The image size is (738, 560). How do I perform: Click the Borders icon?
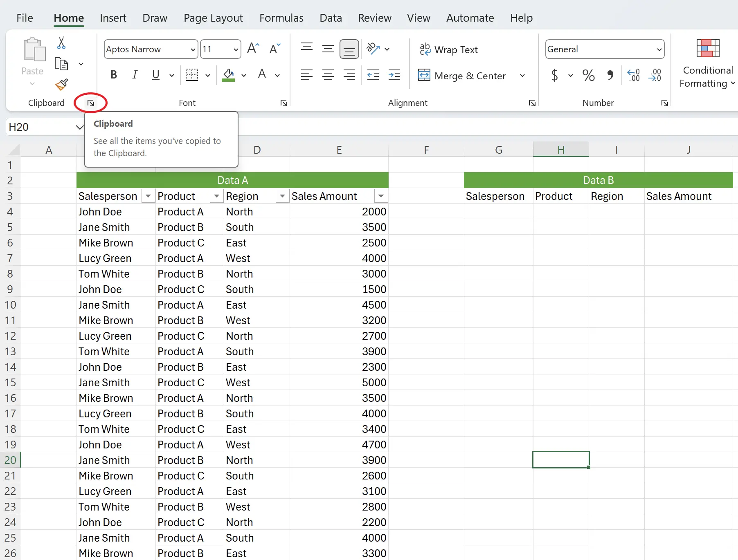coord(191,75)
